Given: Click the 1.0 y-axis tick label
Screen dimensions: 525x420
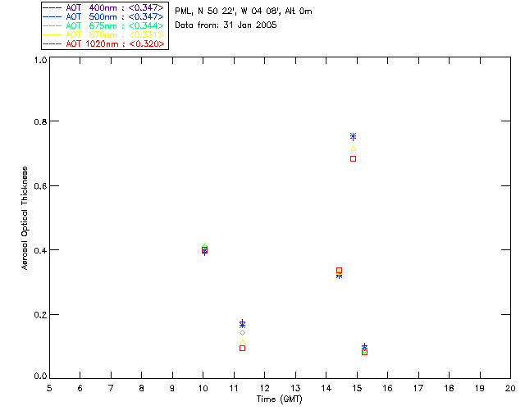Looking at the screenshot, I should (x=40, y=60).
